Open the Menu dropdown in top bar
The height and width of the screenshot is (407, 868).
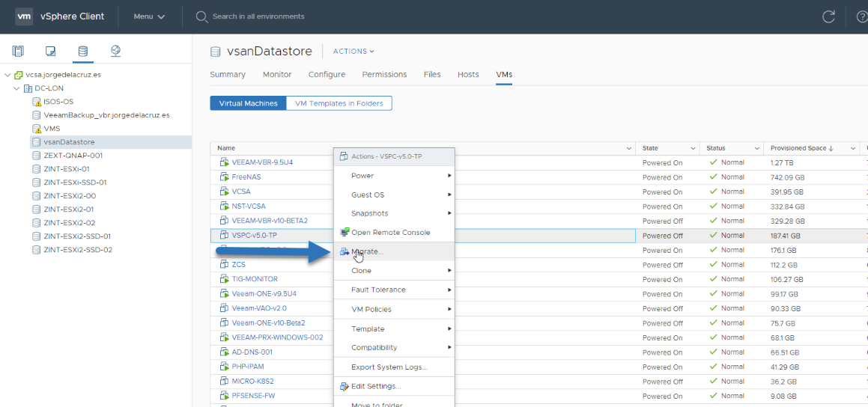pos(150,16)
